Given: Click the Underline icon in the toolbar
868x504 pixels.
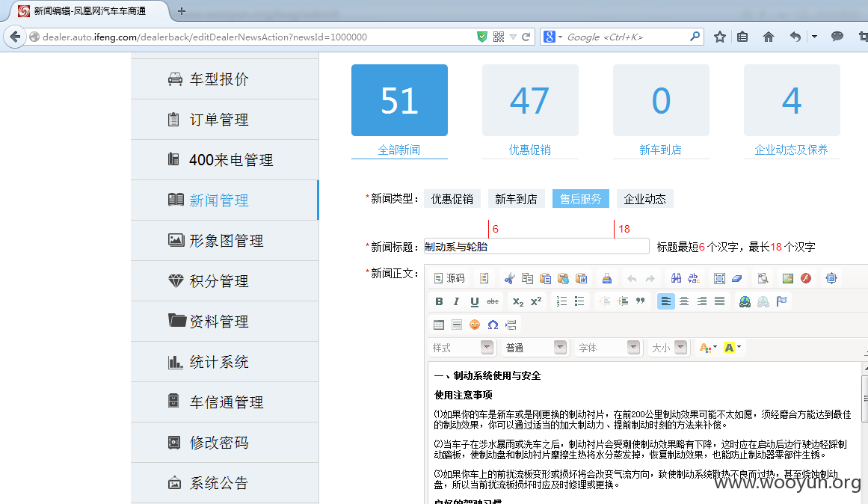Looking at the screenshot, I should pyautogui.click(x=475, y=301).
